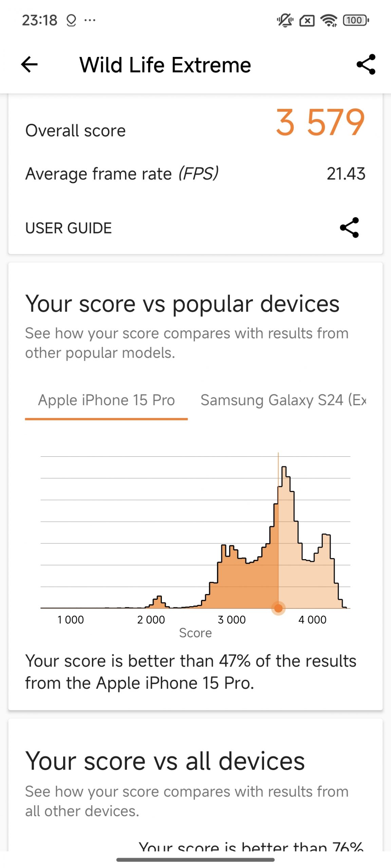Viewport: 391px width, 868px height.
Task: Tap the home gesture bar at bottom
Action: point(195,860)
